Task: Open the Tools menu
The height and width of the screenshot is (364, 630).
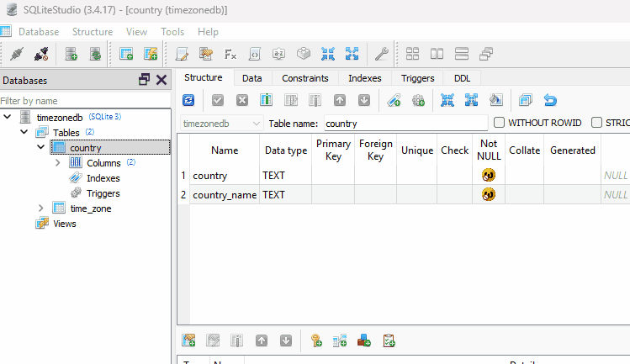Action: point(172,32)
